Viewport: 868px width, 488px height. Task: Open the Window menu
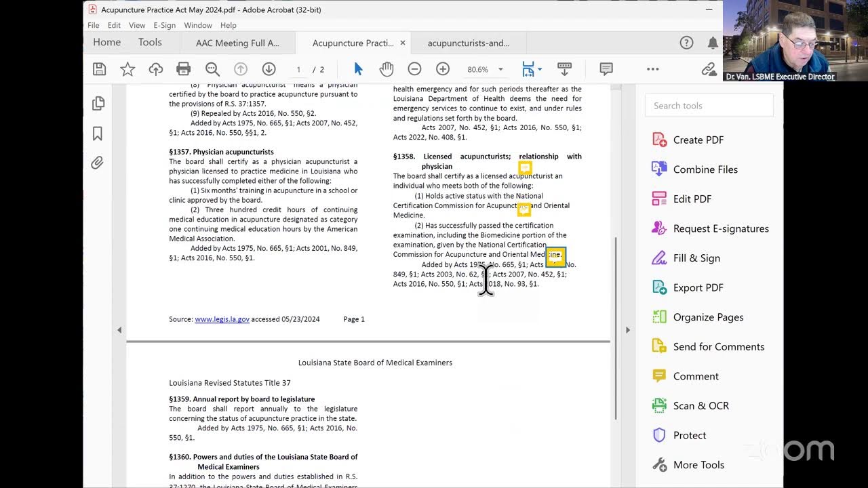coord(198,25)
